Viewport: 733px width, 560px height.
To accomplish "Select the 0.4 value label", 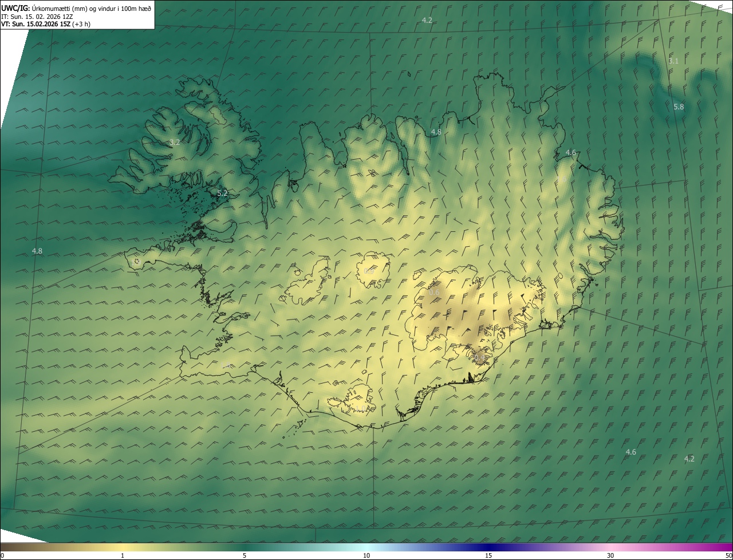I will tap(480, 358).
